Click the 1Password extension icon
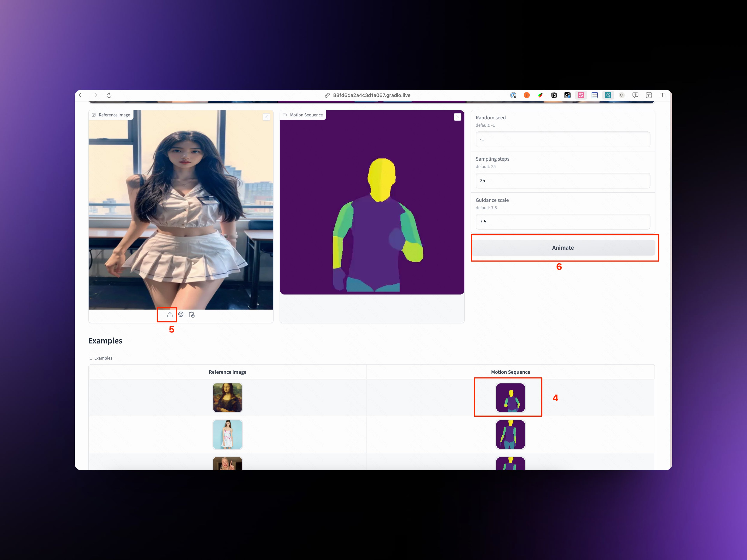This screenshot has width=747, height=560. pos(513,95)
